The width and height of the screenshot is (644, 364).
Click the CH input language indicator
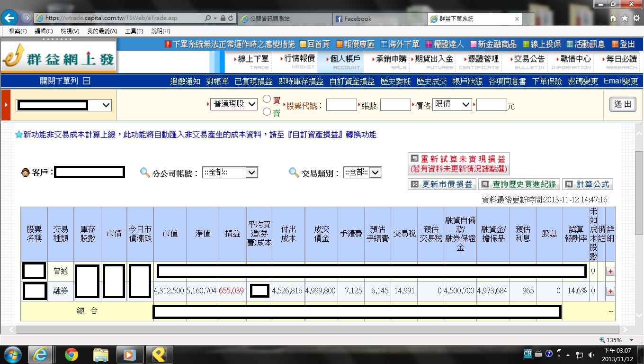pos(528,354)
